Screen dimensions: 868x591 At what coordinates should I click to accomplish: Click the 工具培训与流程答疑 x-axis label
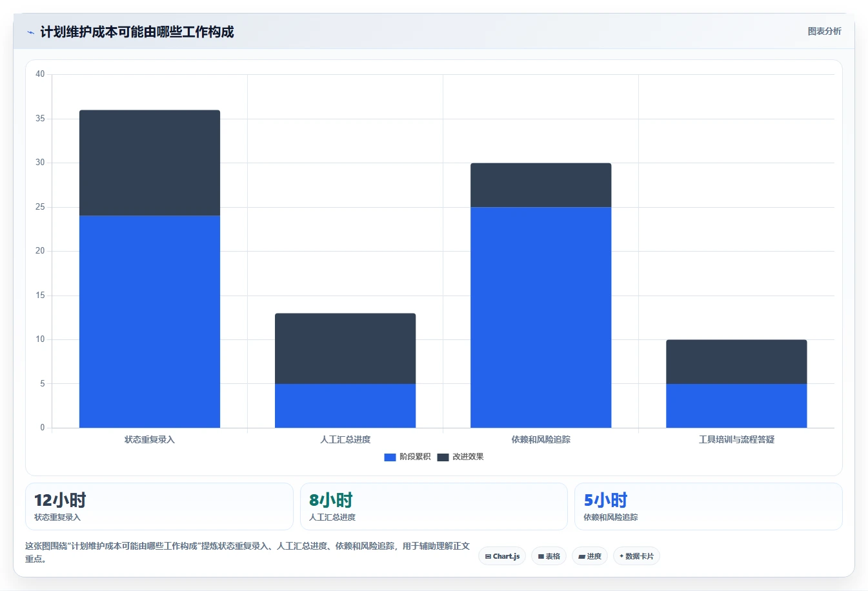736,439
